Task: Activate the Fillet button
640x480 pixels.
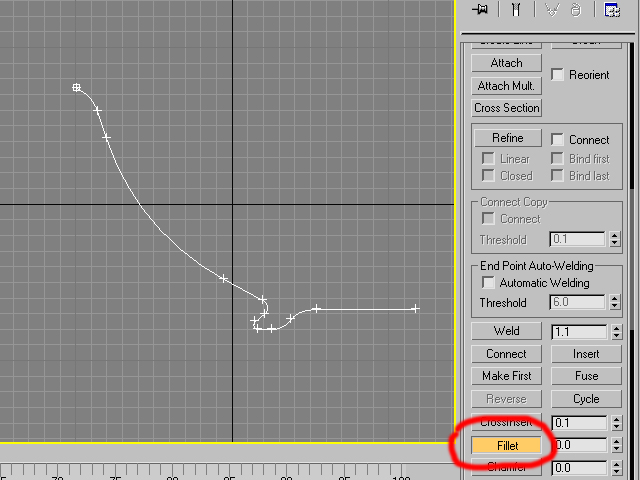Action: coord(507,445)
